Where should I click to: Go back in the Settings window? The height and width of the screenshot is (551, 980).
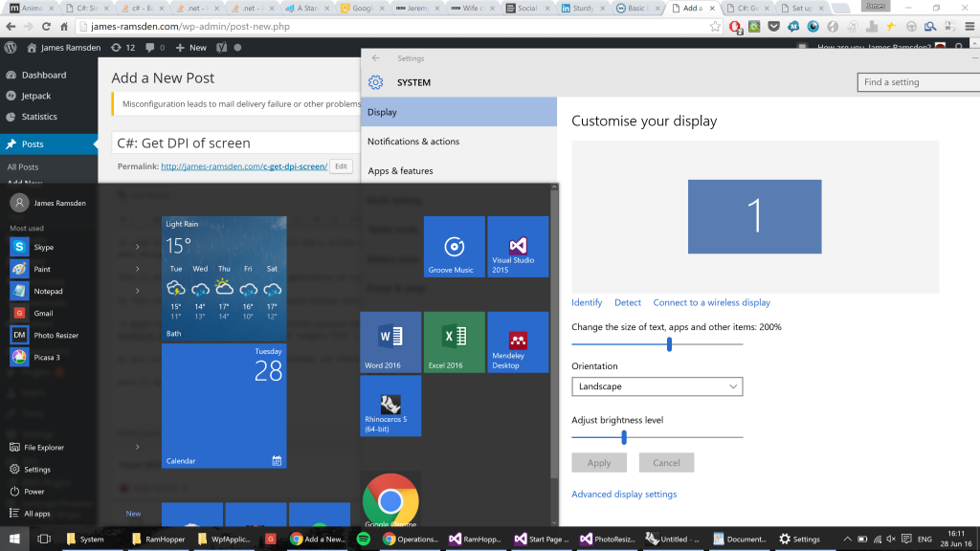375,58
